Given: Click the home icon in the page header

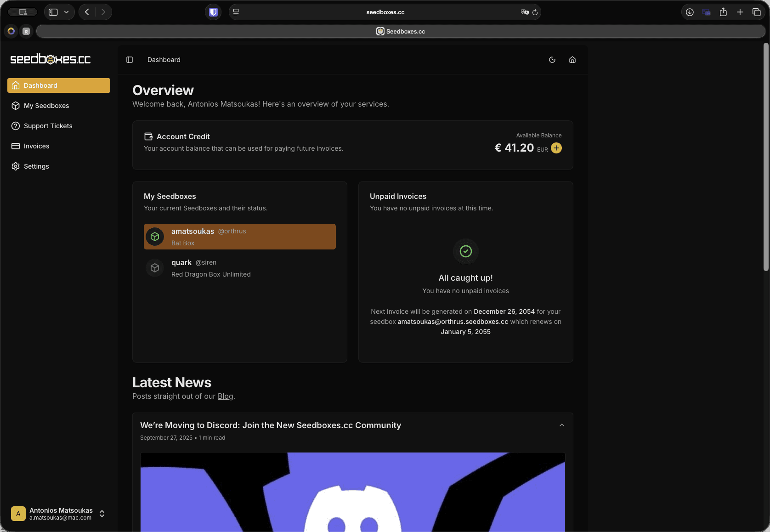Looking at the screenshot, I should [x=572, y=60].
